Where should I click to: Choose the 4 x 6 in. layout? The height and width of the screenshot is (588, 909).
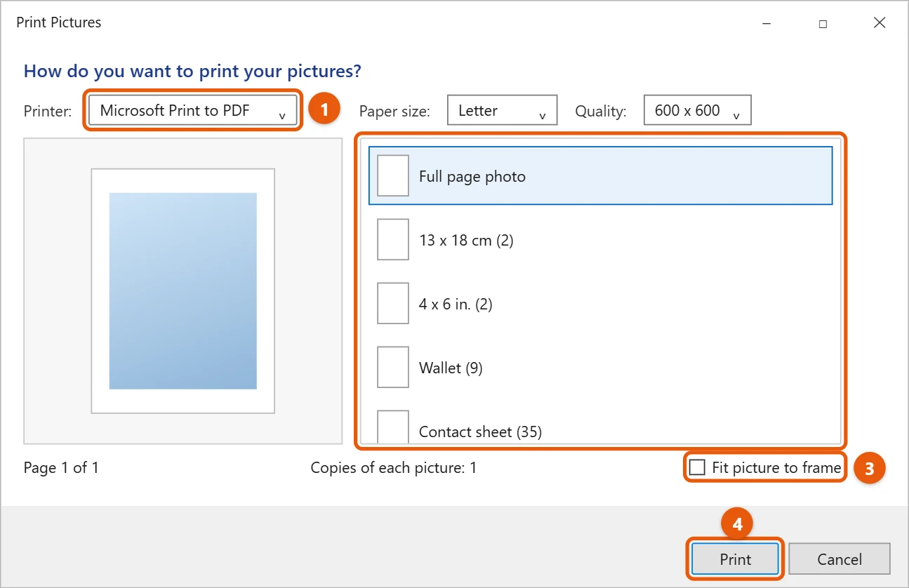click(601, 304)
